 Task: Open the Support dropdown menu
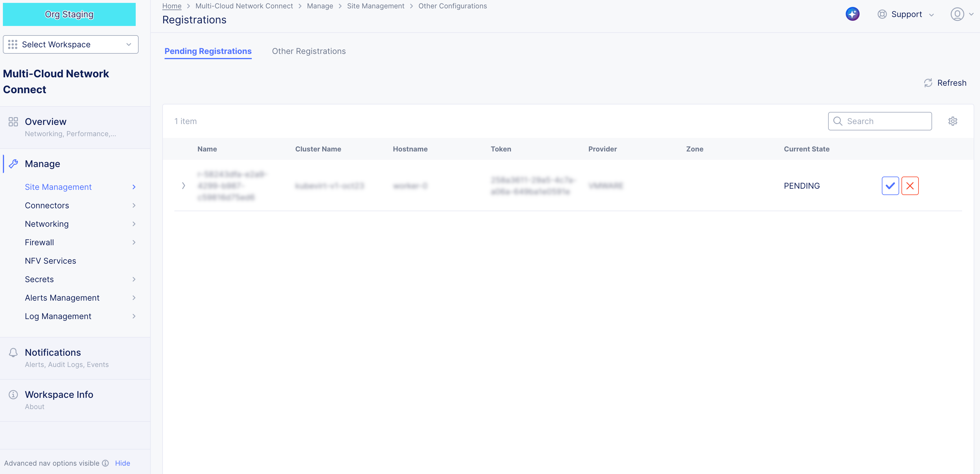[906, 14]
